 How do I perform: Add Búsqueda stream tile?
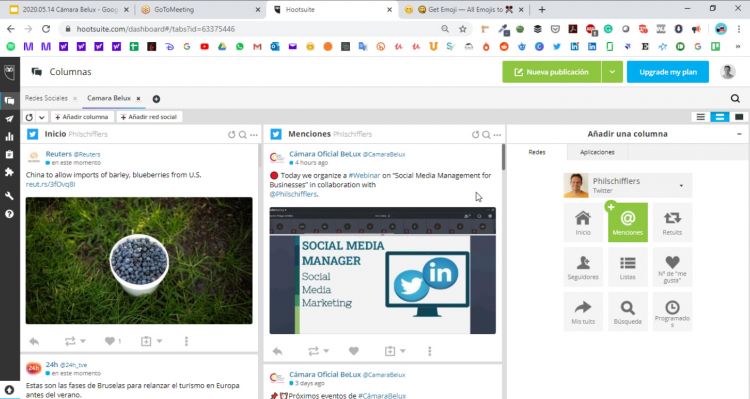(x=628, y=311)
